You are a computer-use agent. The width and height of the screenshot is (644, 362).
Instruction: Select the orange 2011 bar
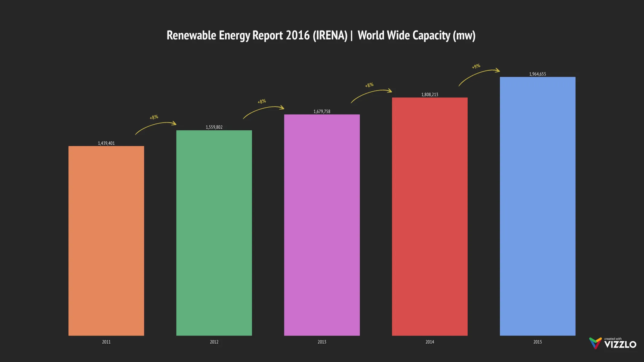click(106, 241)
